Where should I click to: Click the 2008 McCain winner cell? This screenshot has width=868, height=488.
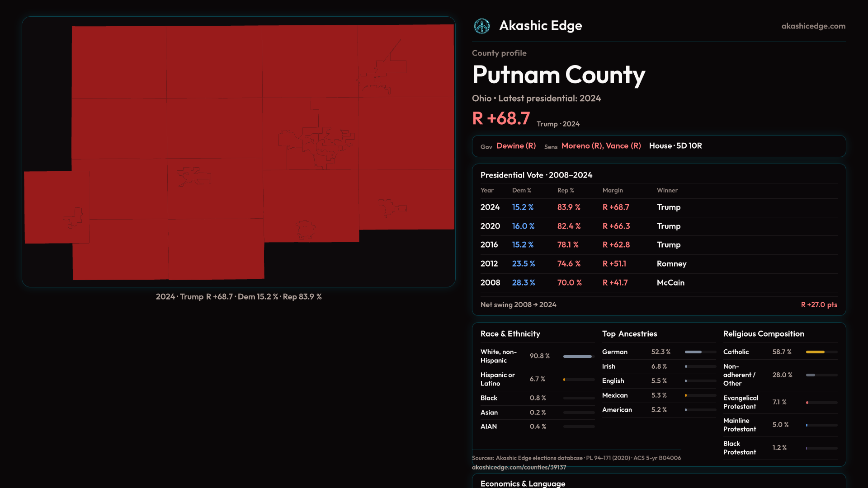point(670,283)
